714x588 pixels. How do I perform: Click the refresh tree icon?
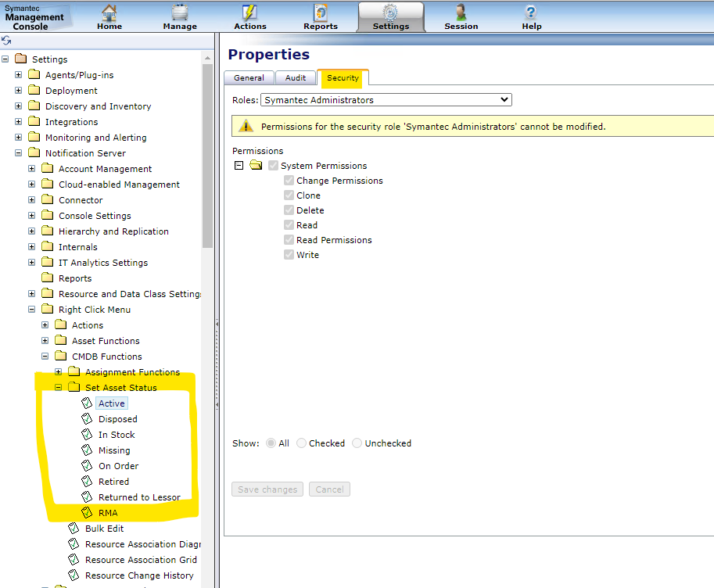pyautogui.click(x=6, y=41)
